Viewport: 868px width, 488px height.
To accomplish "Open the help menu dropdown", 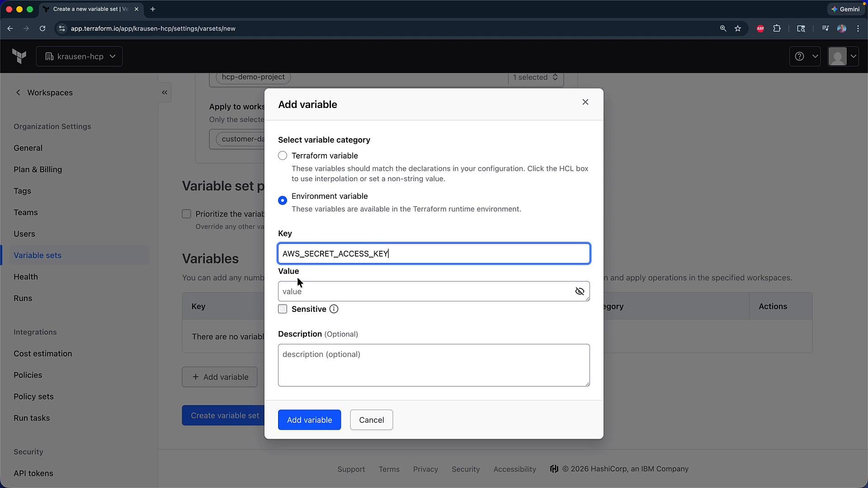I will 805,56.
